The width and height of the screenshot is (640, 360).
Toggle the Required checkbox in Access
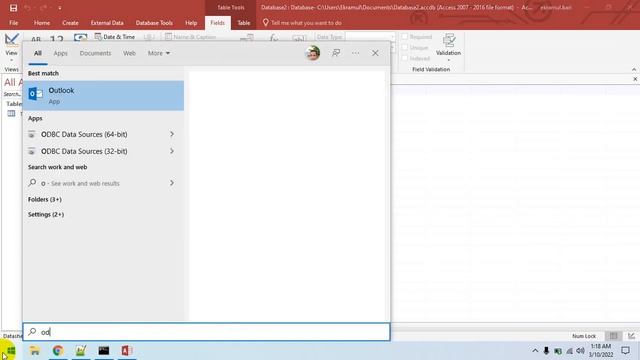click(405, 37)
